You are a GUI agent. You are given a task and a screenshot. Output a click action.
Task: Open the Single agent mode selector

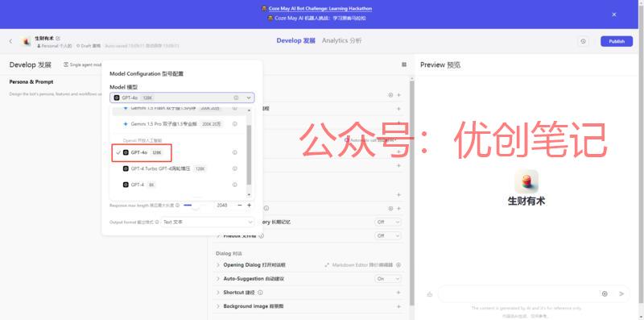(83, 65)
